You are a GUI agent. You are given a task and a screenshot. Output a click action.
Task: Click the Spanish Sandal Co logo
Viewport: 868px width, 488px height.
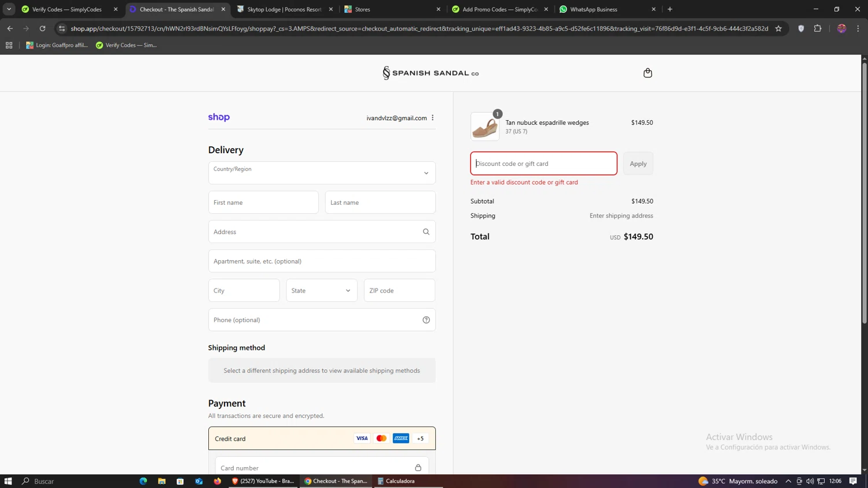coord(431,73)
